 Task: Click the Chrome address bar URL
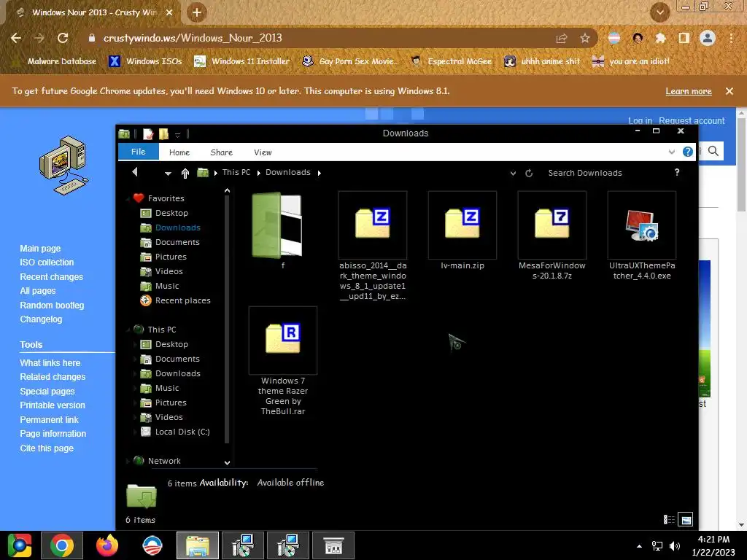point(193,38)
